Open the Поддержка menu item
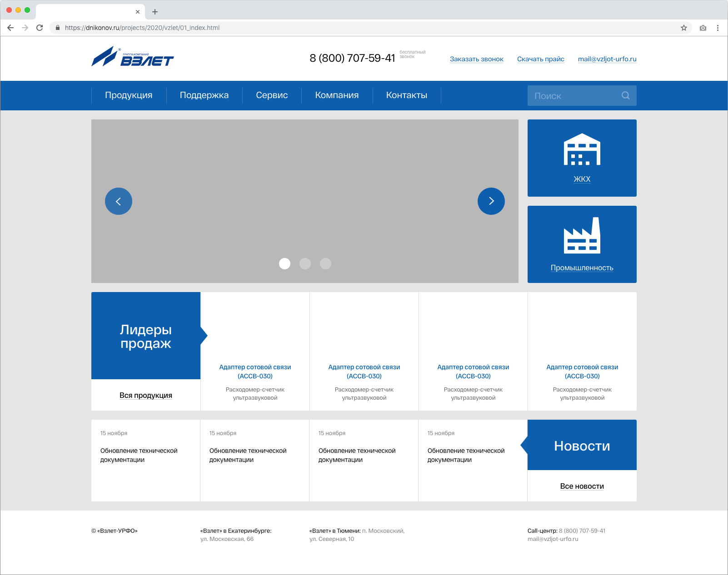The height and width of the screenshot is (575, 728). tap(204, 95)
